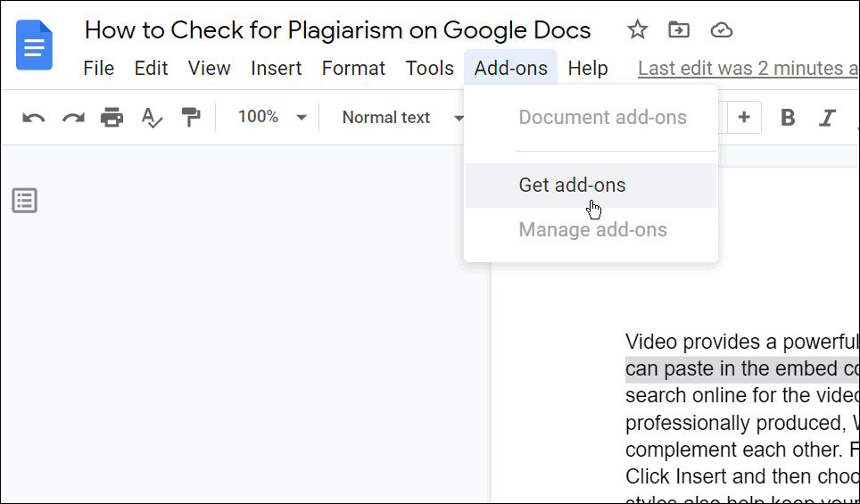Screen dimensions: 860x504
Task: Select the Paint format roller
Action: pos(191,118)
